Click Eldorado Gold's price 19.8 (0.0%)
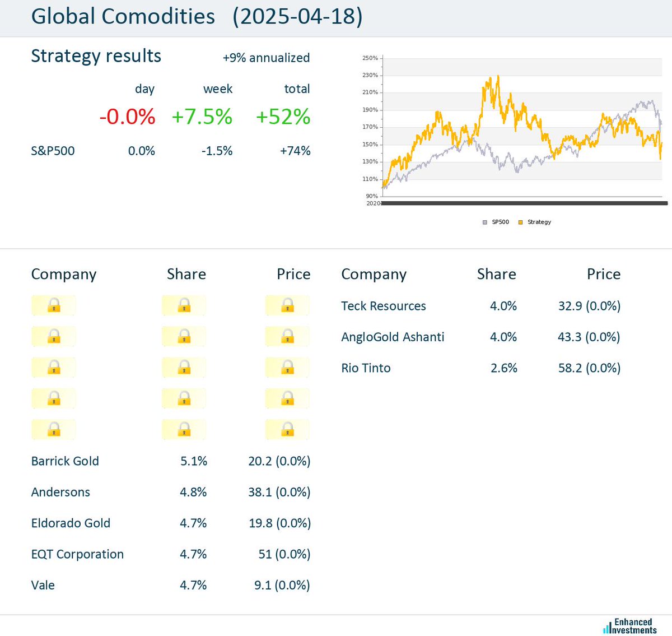 (x=280, y=523)
